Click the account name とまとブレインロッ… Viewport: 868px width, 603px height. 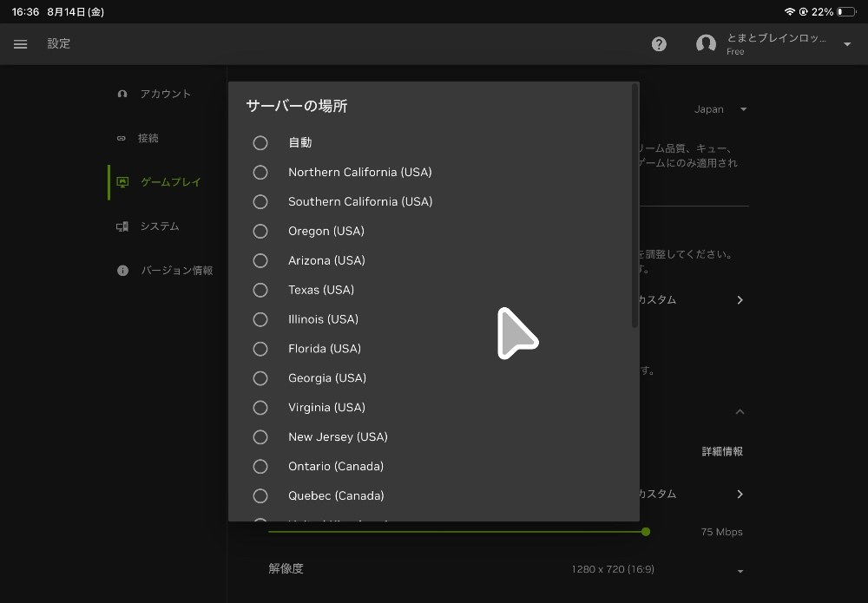point(776,37)
